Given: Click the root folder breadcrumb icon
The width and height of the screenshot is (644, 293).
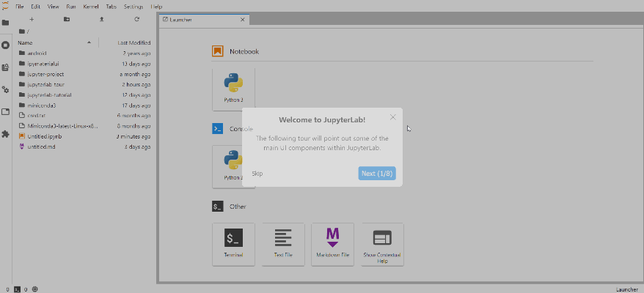Looking at the screenshot, I should [x=22, y=31].
